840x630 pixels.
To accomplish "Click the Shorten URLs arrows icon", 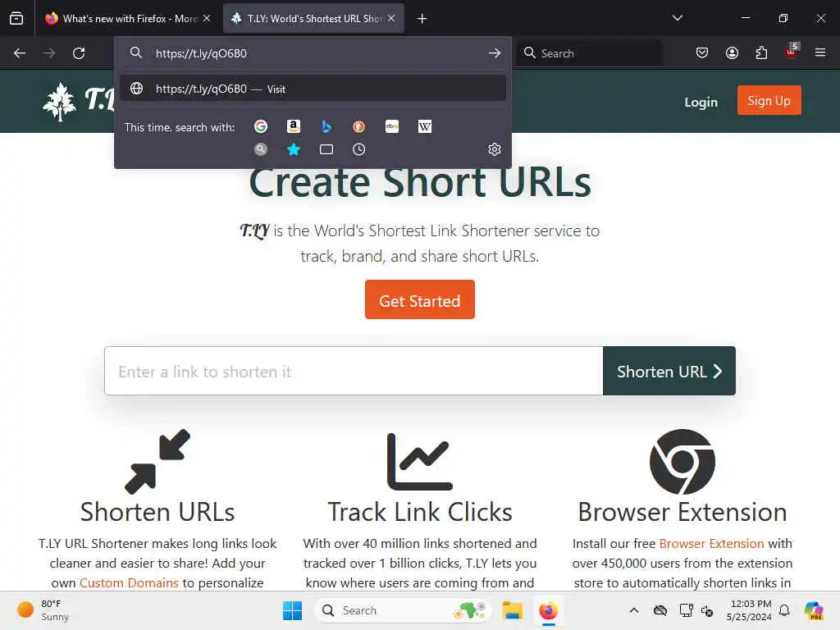I will point(157,461).
